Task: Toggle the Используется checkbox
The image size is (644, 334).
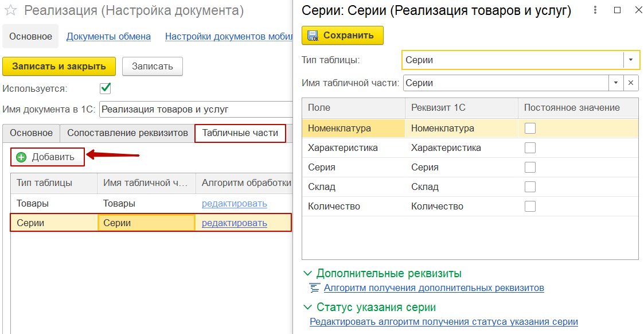Action: [x=106, y=88]
